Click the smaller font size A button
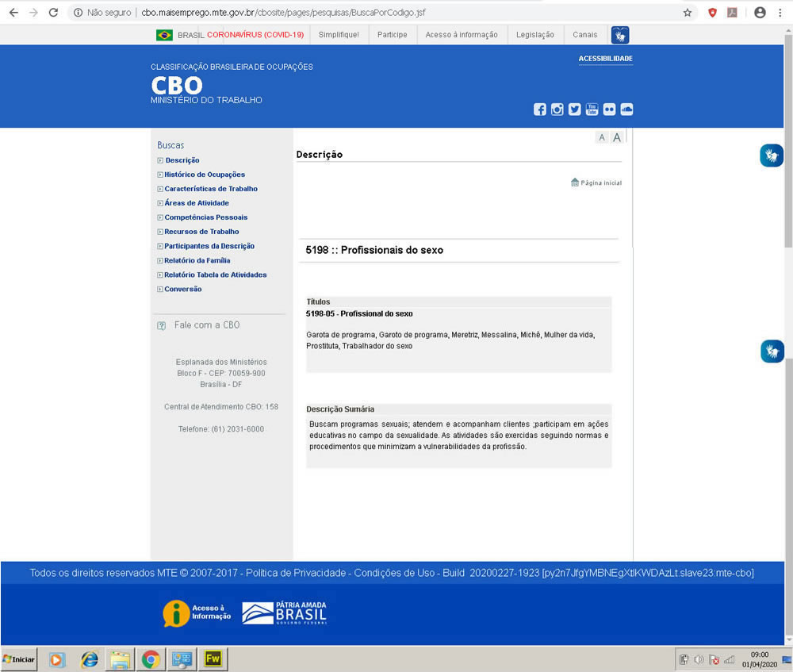Viewport: 793px width, 672px height. click(602, 137)
